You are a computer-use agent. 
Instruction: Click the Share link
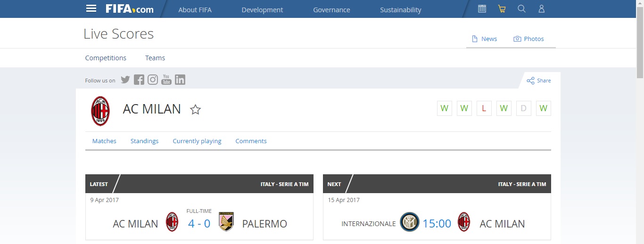[539, 81]
